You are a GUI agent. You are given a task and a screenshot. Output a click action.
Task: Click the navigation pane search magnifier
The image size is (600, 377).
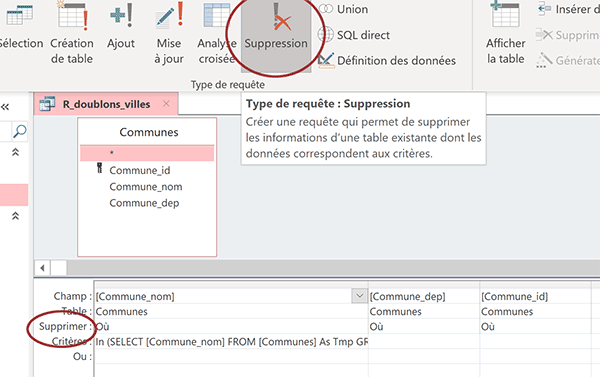coord(20,131)
